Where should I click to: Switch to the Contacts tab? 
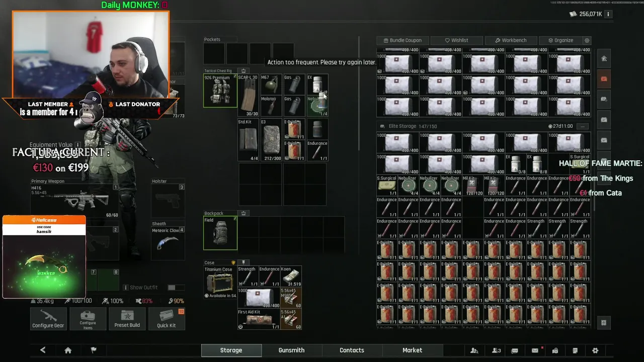point(352,350)
